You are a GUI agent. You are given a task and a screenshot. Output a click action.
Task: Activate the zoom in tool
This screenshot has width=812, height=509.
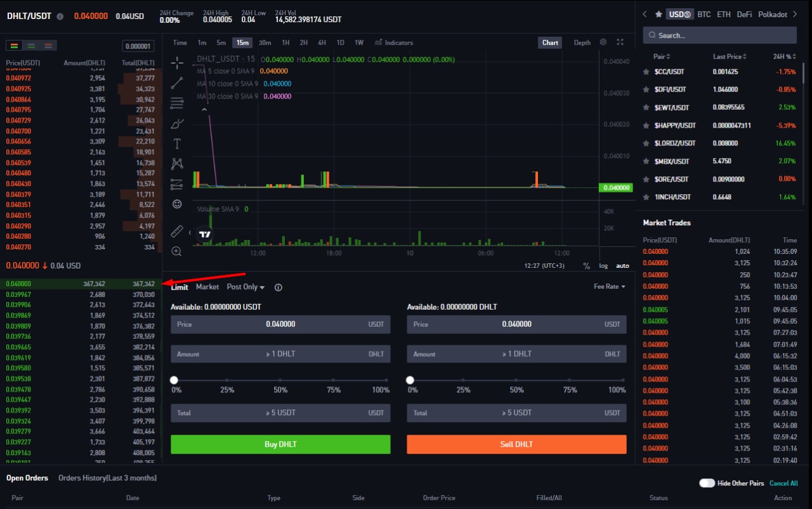click(x=177, y=251)
